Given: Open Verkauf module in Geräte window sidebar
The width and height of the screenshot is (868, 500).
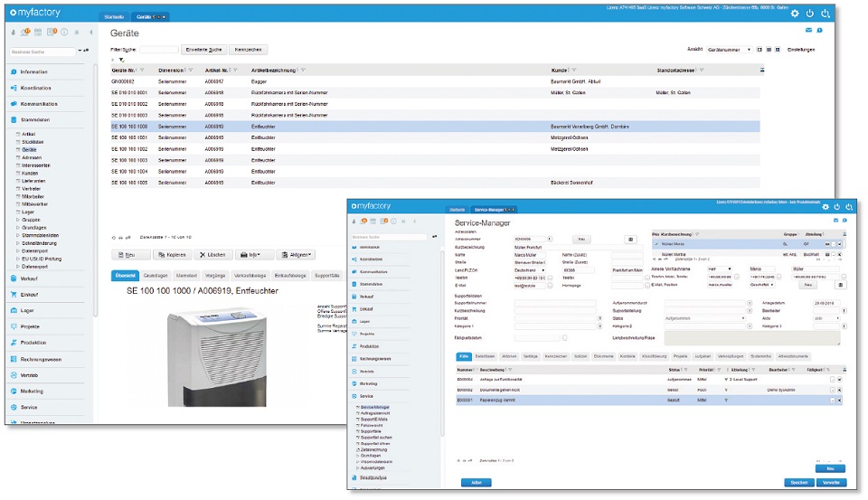Looking at the screenshot, I should 29,279.
